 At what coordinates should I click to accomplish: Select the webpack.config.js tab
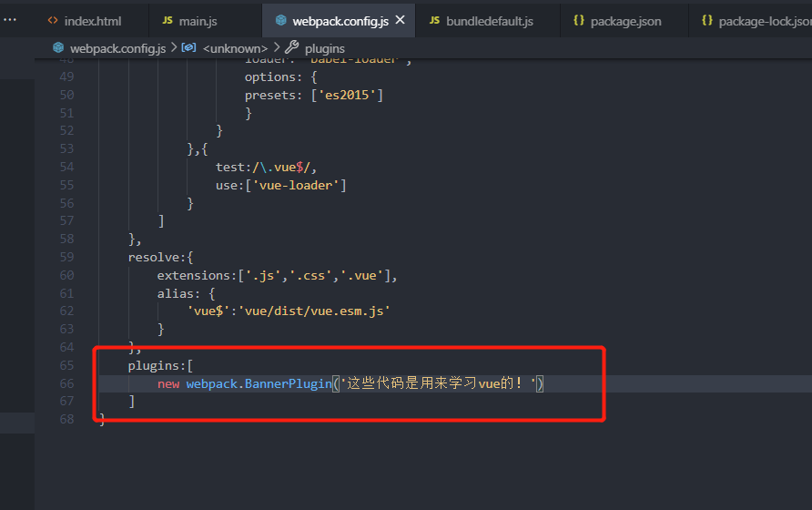[x=340, y=21]
